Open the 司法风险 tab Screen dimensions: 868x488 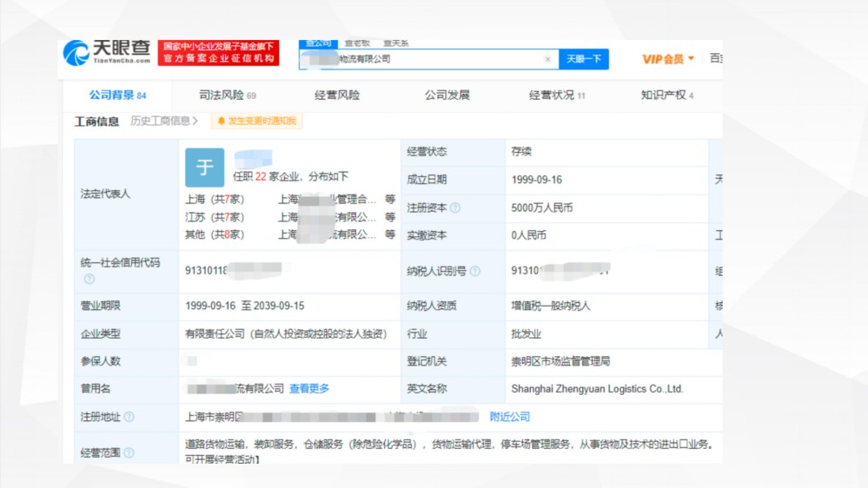tap(228, 96)
